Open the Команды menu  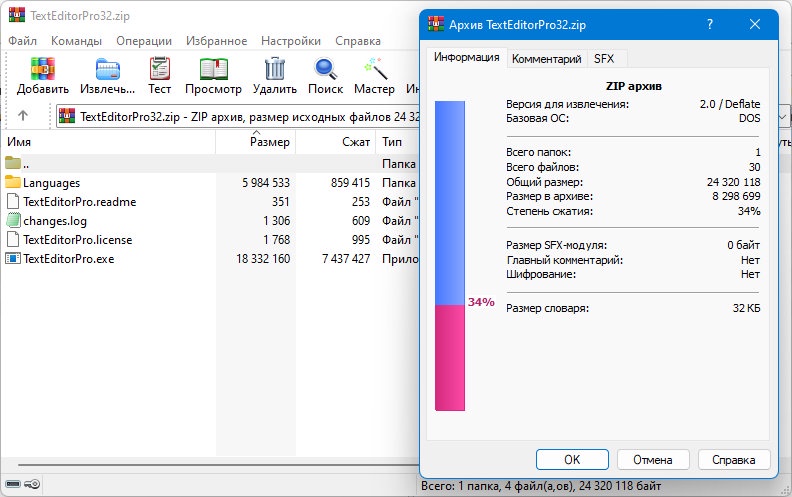76,41
